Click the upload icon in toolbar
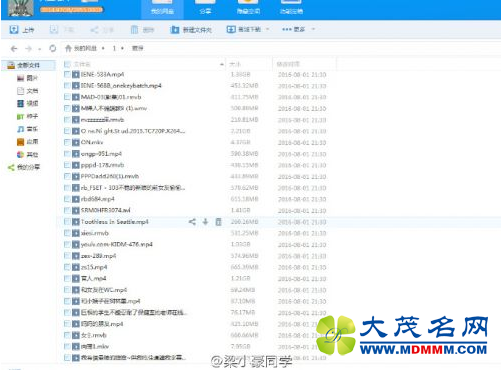Viewport: 501px width, 370px height. tap(14, 30)
